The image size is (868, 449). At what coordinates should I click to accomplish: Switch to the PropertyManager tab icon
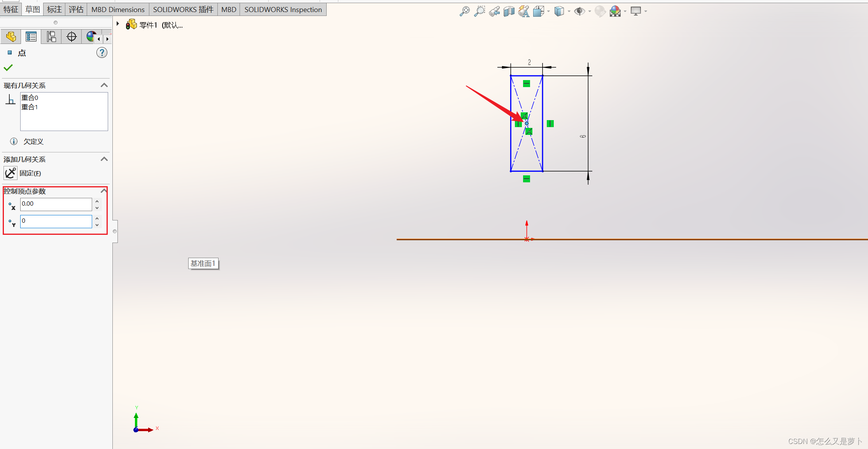[31, 37]
